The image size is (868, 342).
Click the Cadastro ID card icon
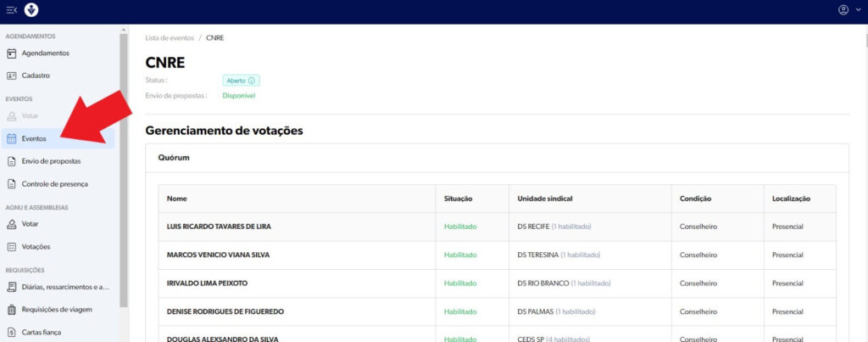[x=12, y=76]
